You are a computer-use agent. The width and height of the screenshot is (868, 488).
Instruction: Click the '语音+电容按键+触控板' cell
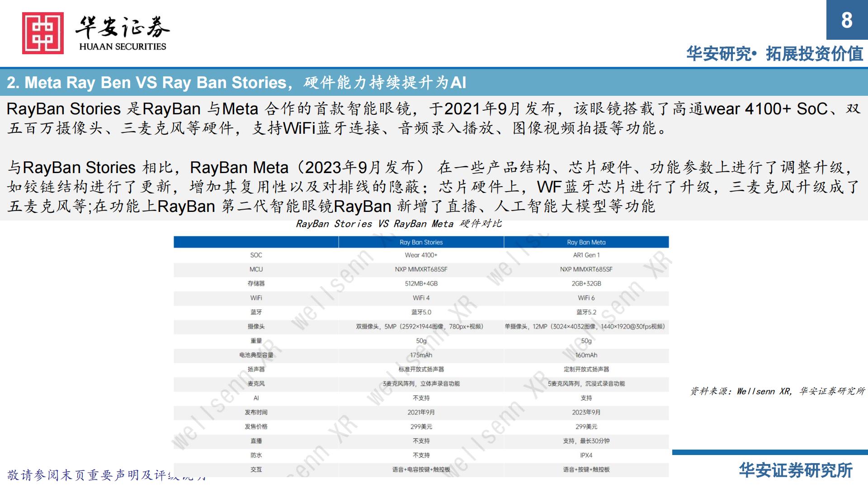(x=421, y=469)
